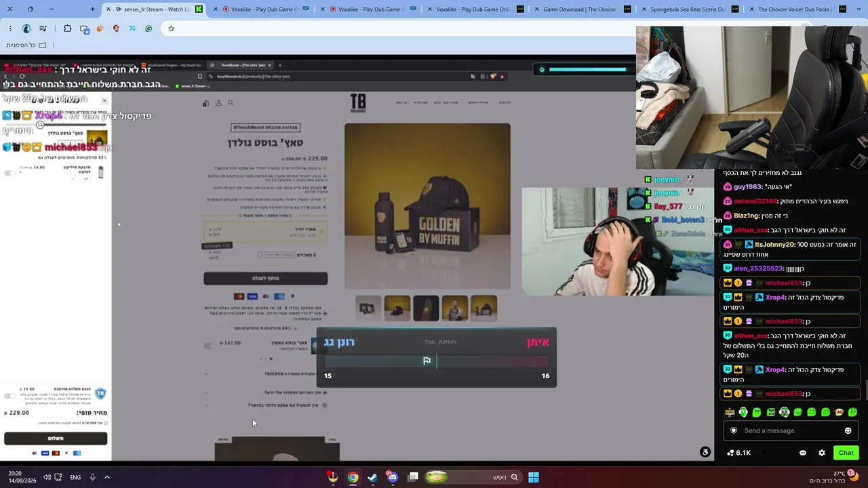
Task: Switch the ENG input language indicator
Action: [x=75, y=477]
